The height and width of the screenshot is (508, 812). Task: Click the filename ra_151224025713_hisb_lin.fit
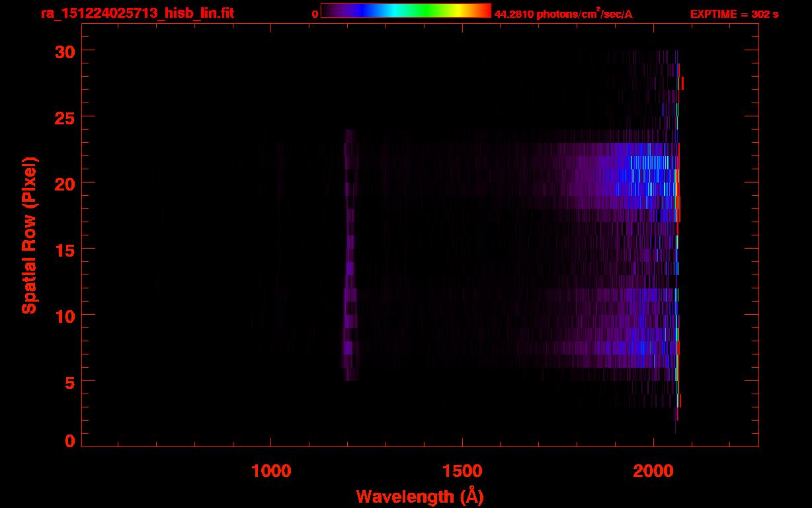pos(137,13)
